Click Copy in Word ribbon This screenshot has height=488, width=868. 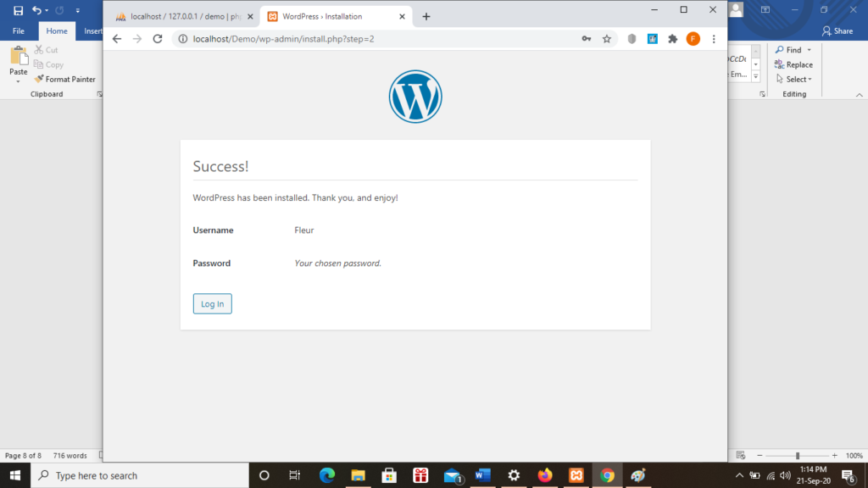(x=48, y=64)
